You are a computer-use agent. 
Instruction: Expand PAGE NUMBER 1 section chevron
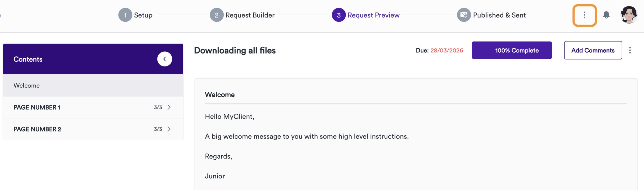(169, 107)
